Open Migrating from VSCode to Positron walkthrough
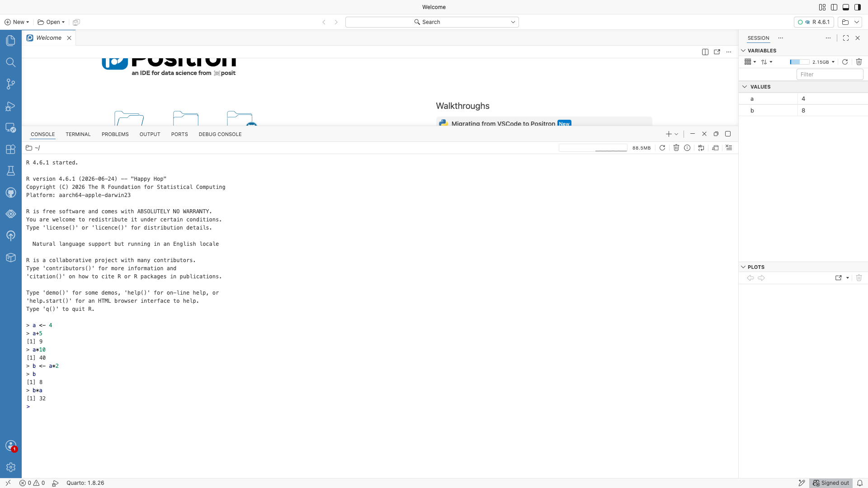The image size is (868, 488). [x=544, y=122]
